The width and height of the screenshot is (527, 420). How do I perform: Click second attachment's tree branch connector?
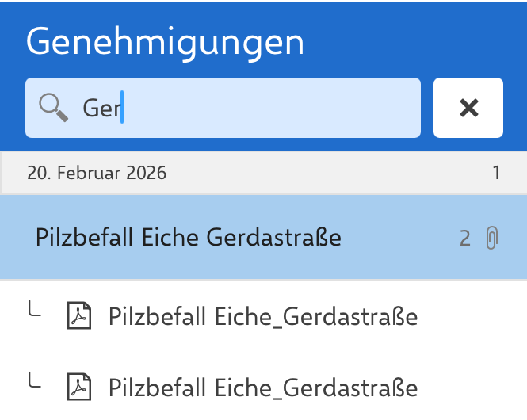click(34, 382)
